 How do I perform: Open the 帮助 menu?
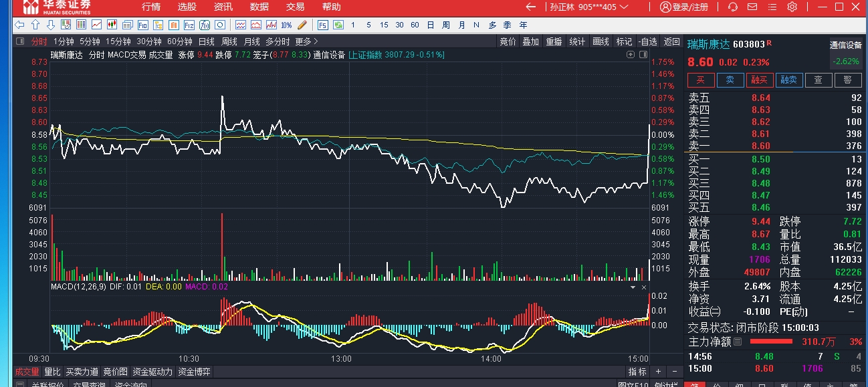click(331, 7)
